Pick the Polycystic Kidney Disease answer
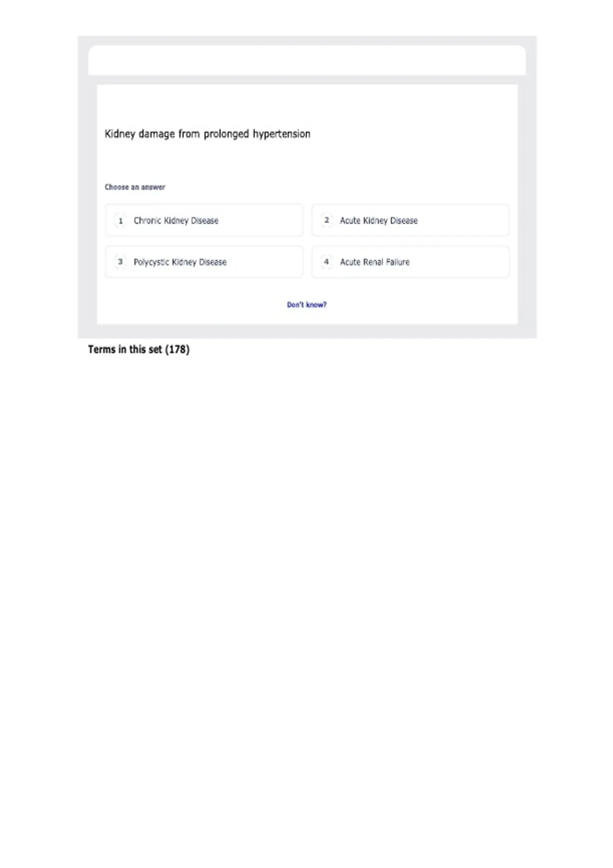The image size is (613, 868). (204, 262)
